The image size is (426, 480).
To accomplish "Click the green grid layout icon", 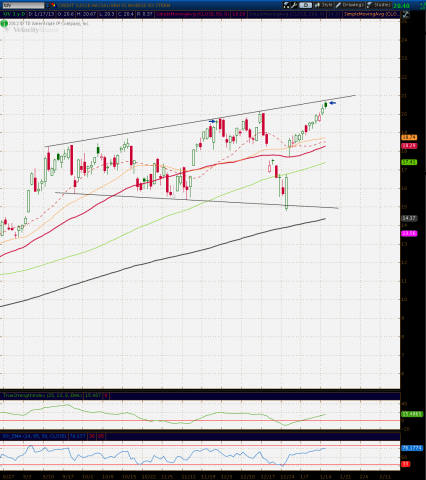I will 423,6.
